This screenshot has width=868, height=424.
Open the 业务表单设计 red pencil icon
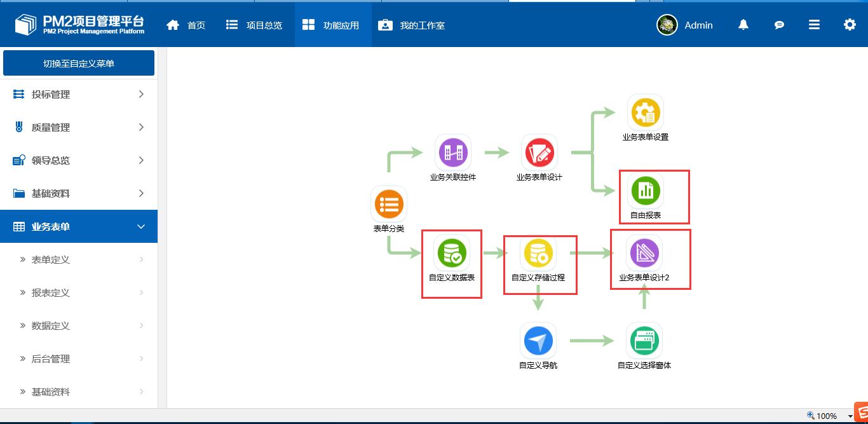coord(539,153)
